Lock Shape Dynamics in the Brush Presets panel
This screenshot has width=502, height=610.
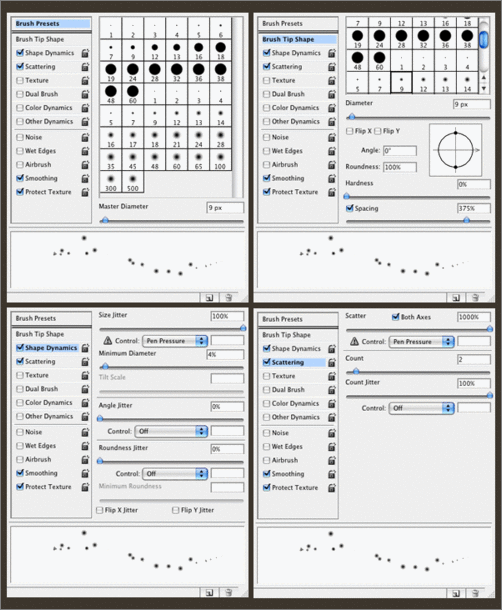pos(85,53)
